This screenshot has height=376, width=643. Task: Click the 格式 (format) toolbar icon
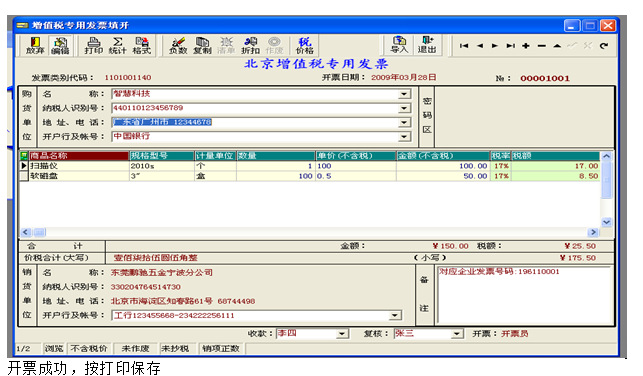tap(141, 46)
